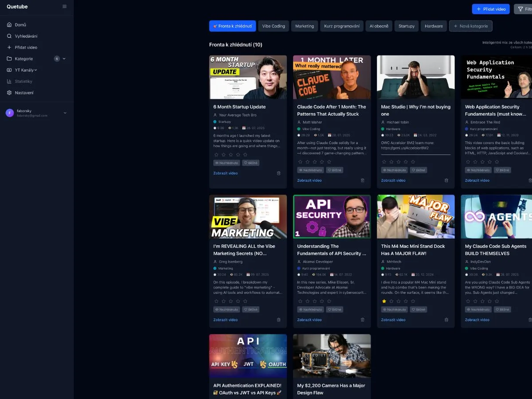Click the hamburger menu icon beside Quetube
Screen dimensions: 532x399
pyautogui.click(x=64, y=7)
